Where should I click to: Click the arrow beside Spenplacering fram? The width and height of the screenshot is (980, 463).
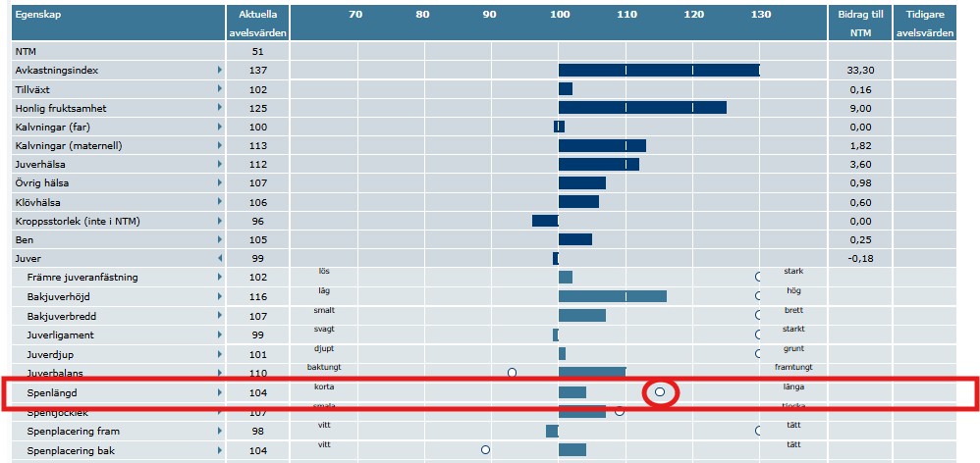pos(220,432)
